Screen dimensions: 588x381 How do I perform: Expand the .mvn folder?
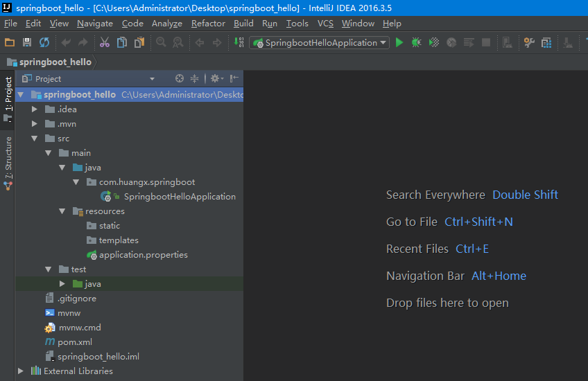[x=35, y=123]
